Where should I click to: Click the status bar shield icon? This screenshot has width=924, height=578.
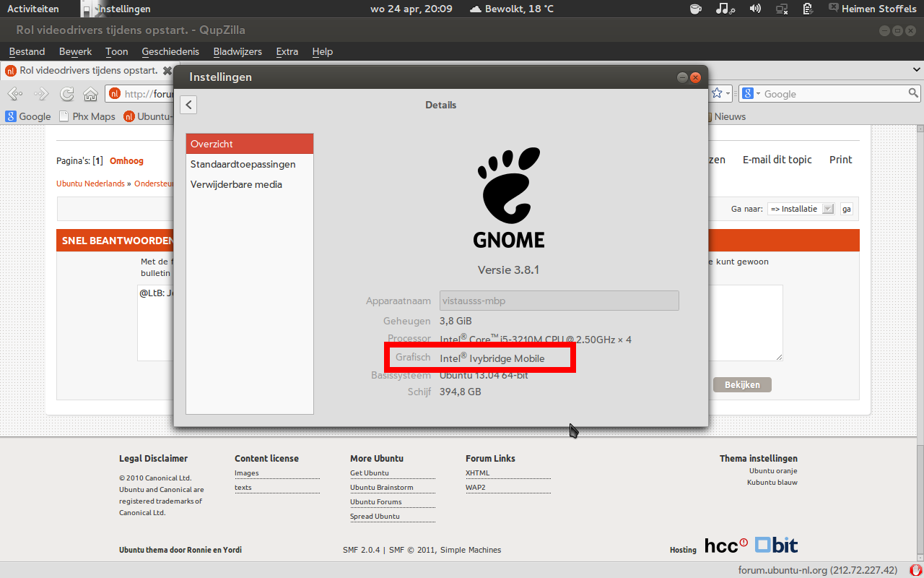point(916,570)
